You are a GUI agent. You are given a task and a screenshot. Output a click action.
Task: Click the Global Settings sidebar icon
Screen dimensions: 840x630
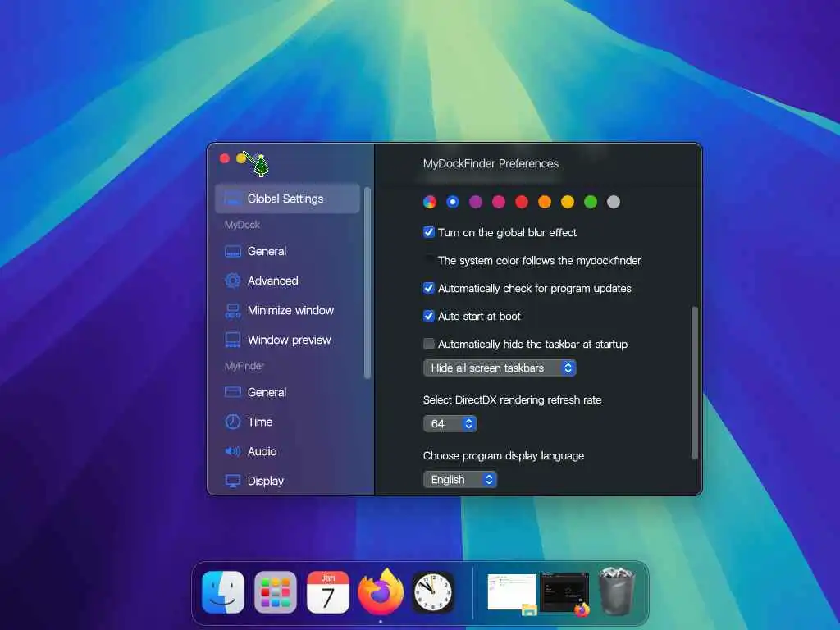[233, 199]
